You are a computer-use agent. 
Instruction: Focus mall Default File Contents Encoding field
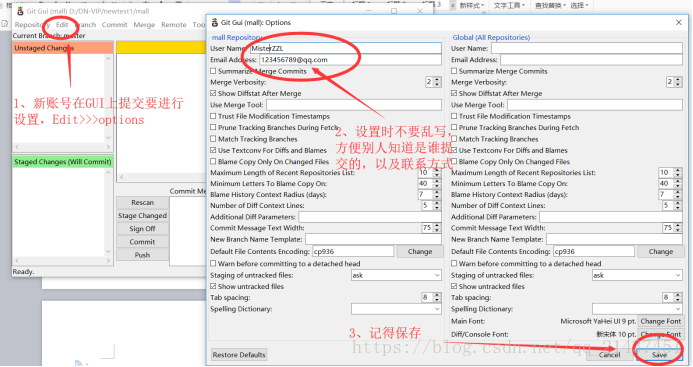click(x=353, y=252)
